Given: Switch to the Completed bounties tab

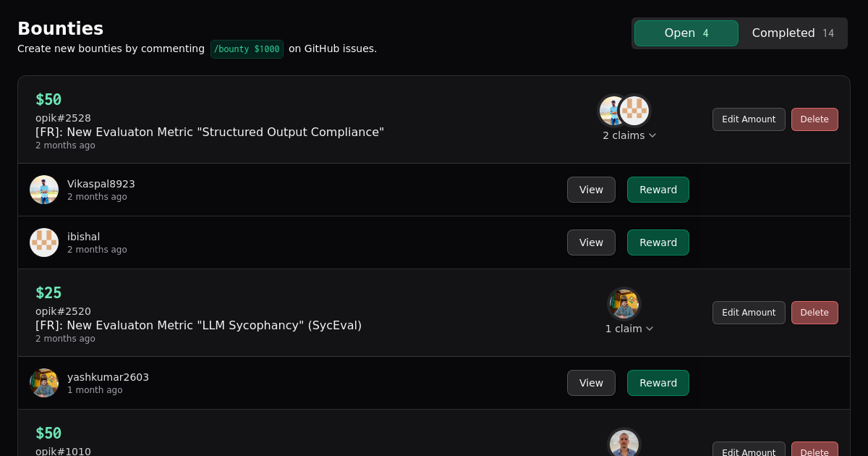Looking at the screenshot, I should [793, 33].
